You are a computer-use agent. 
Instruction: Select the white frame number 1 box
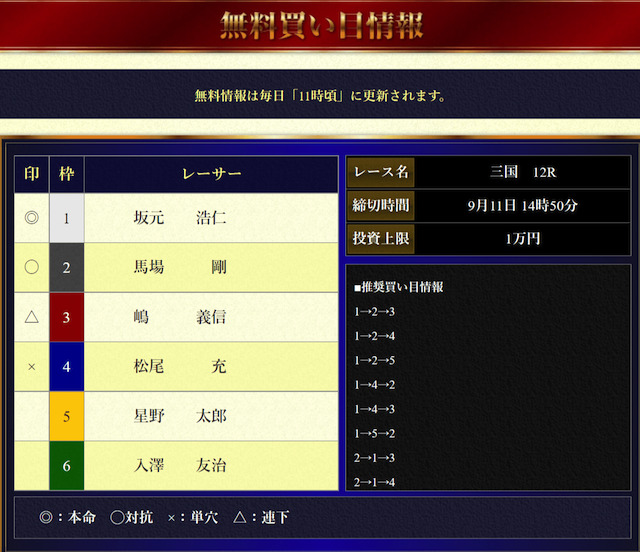tap(66, 218)
